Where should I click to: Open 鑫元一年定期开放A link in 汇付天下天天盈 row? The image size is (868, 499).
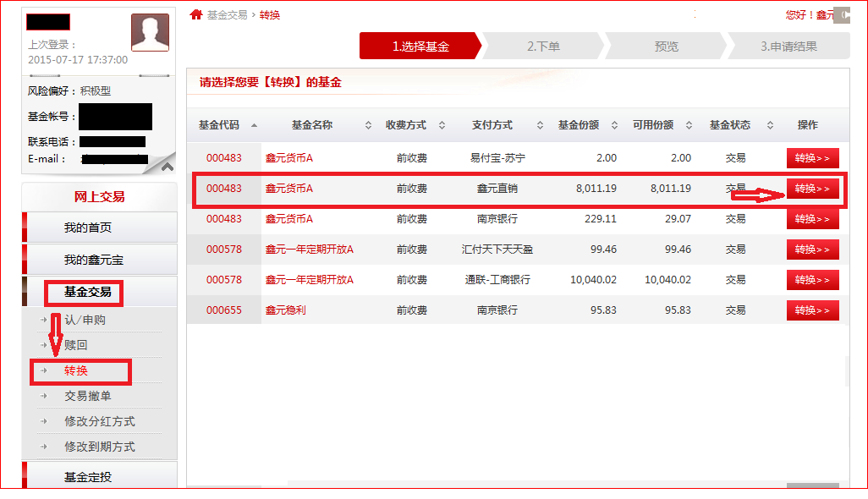point(310,249)
